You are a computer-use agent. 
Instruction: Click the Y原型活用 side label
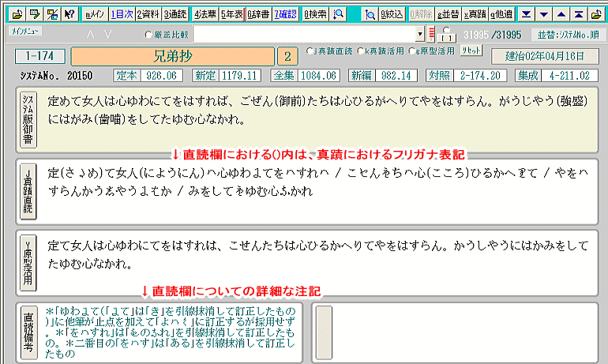[28, 263]
